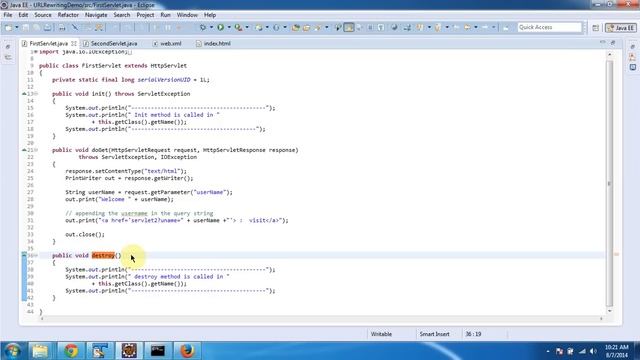Expand the External Tools dropdown arrow
The width and height of the screenshot is (640, 360).
tap(247, 27)
